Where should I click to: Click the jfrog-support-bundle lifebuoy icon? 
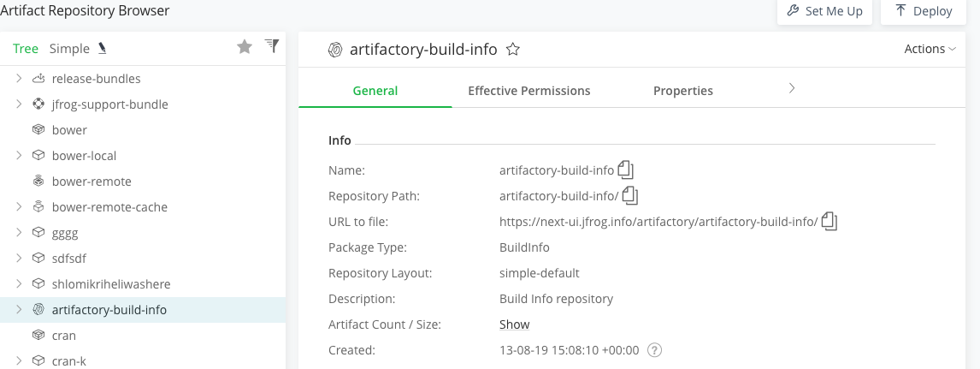click(x=38, y=104)
